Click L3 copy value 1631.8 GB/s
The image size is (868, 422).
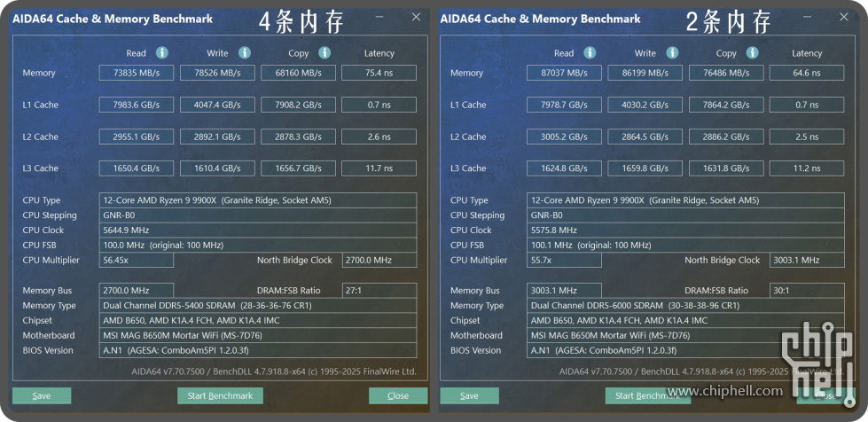click(726, 168)
